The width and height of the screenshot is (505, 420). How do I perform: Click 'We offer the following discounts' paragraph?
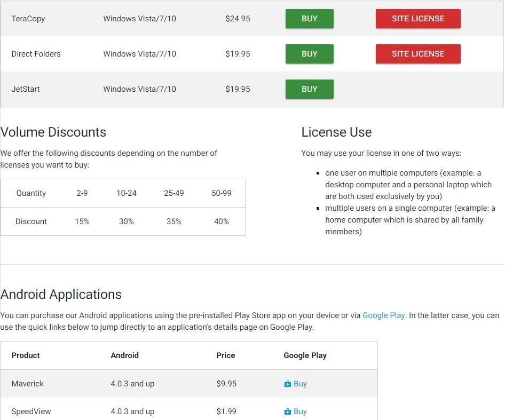[109, 159]
